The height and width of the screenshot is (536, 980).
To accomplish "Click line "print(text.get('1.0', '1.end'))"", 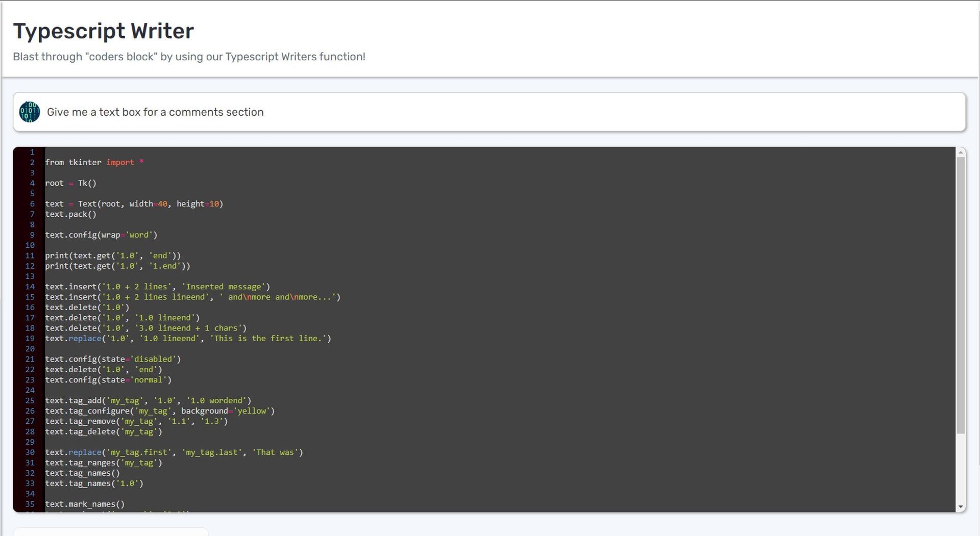I will (x=117, y=266).
